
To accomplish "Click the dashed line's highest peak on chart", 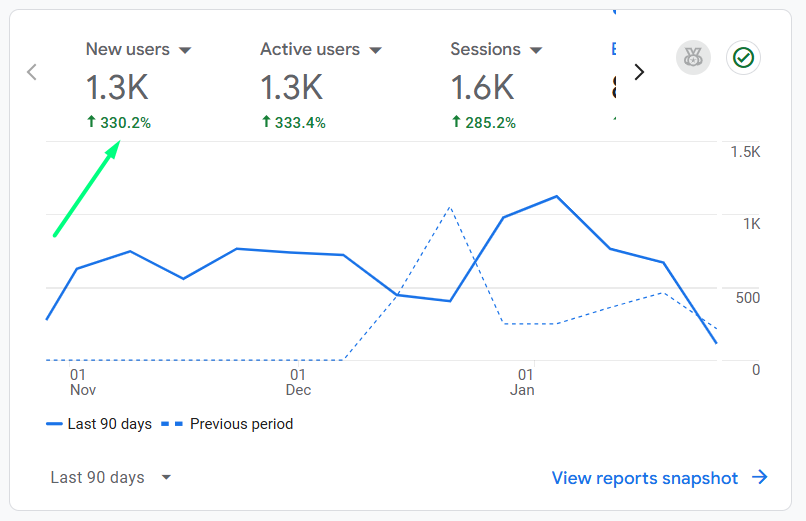I will (450, 208).
